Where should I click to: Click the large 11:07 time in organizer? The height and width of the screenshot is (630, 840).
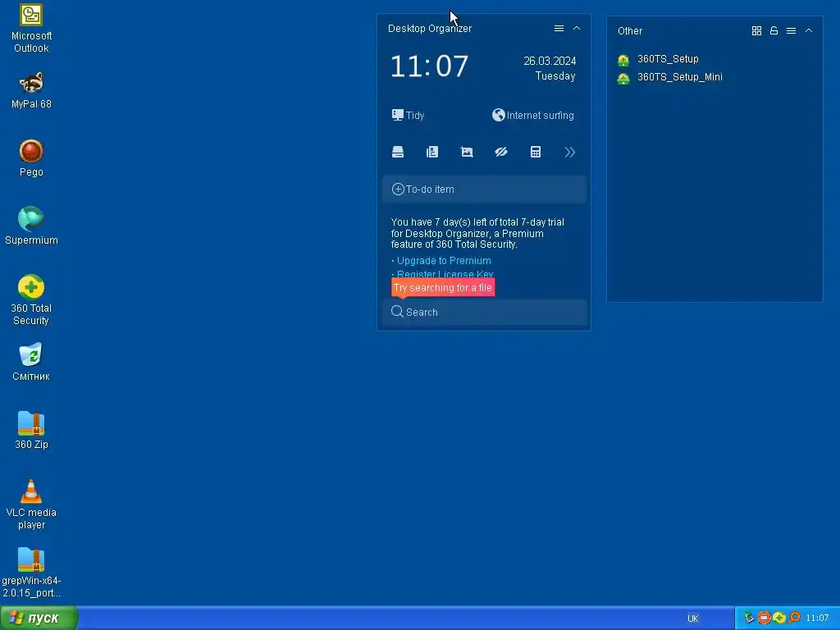coord(430,66)
